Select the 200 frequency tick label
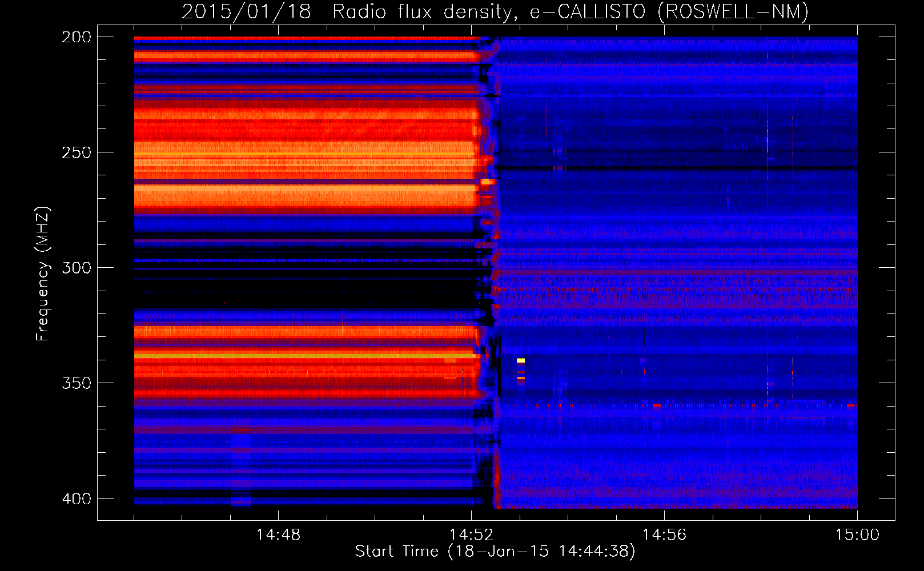Image resolution: width=924 pixels, height=571 pixels. [x=77, y=37]
